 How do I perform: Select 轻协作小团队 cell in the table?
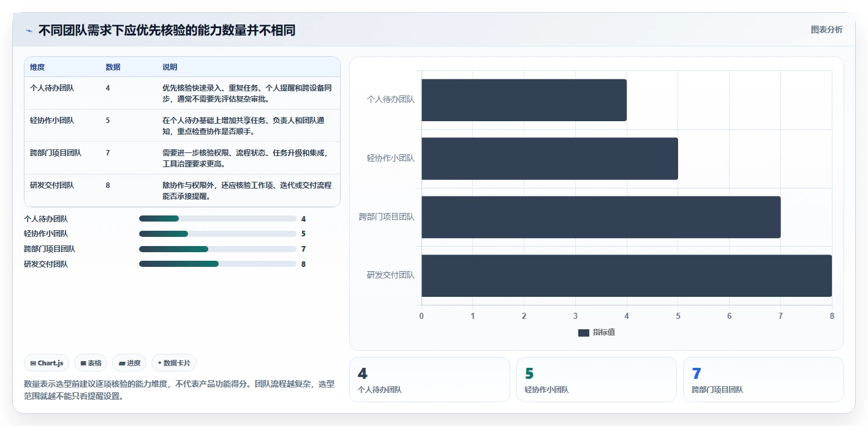point(52,121)
